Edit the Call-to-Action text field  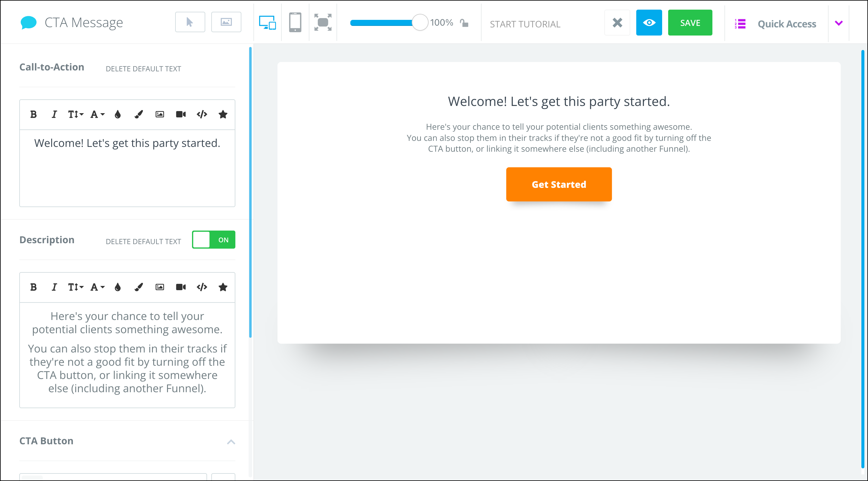pyautogui.click(x=127, y=168)
